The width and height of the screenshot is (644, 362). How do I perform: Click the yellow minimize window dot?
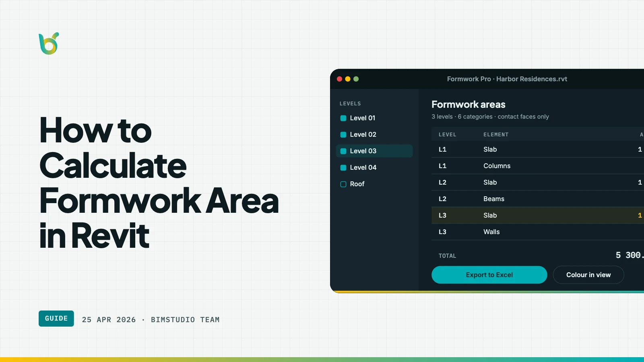(x=348, y=79)
